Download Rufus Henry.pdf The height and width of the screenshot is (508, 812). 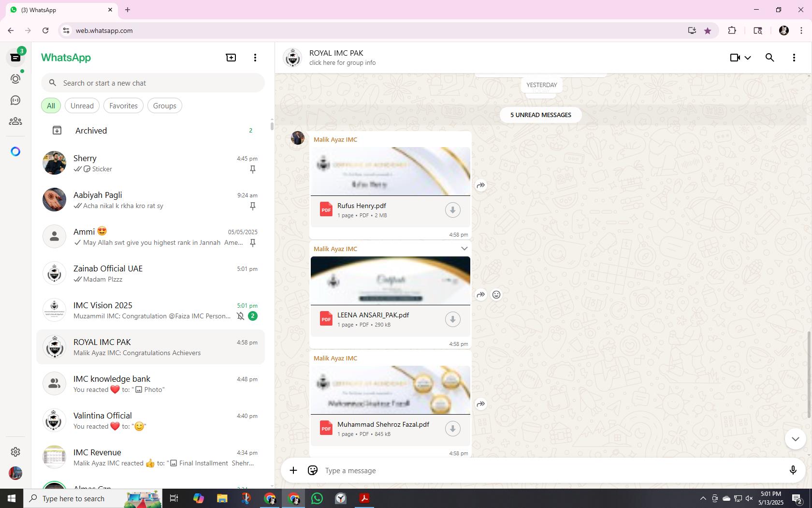(452, 210)
